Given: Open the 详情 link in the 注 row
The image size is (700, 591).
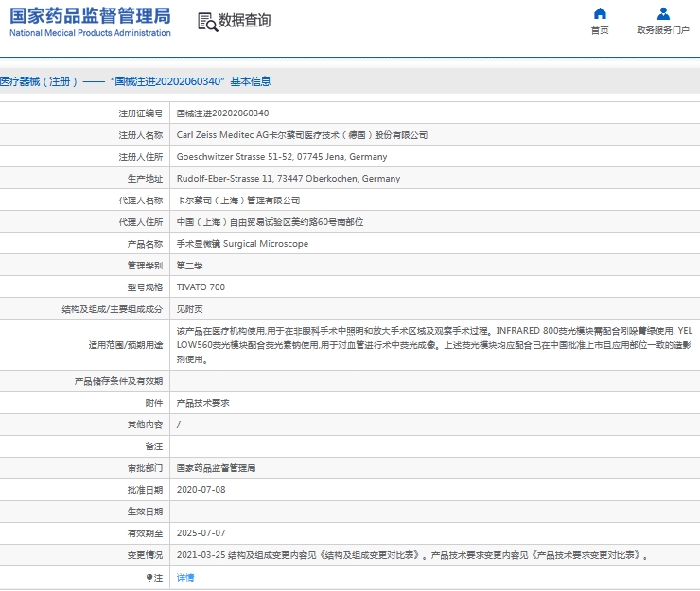Looking at the screenshot, I should pyautogui.click(x=185, y=577).
